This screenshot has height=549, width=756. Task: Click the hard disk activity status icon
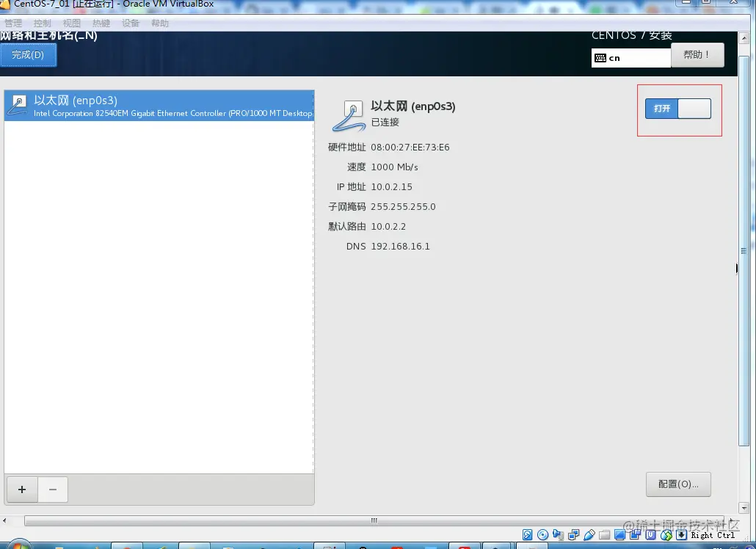click(528, 534)
